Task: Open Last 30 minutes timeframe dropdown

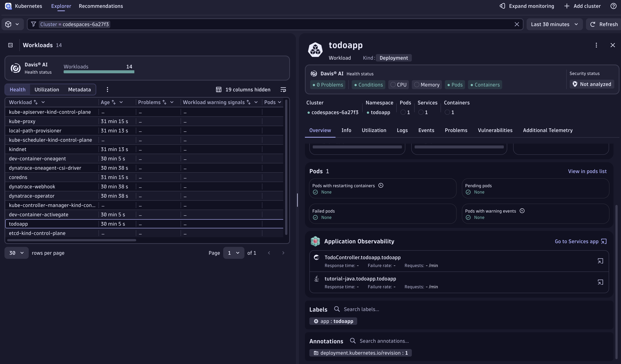Action: click(x=554, y=24)
